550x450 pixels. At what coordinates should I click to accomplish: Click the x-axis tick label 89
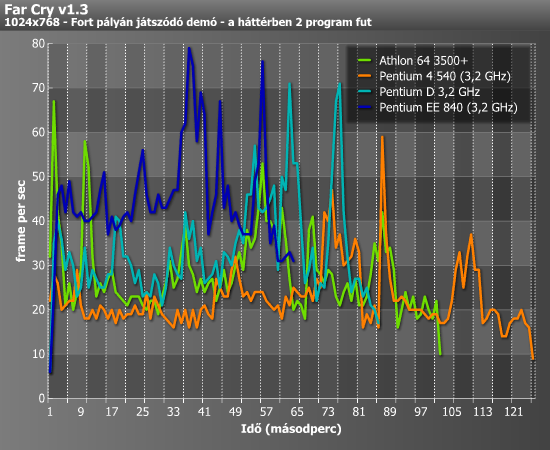tap(389, 411)
